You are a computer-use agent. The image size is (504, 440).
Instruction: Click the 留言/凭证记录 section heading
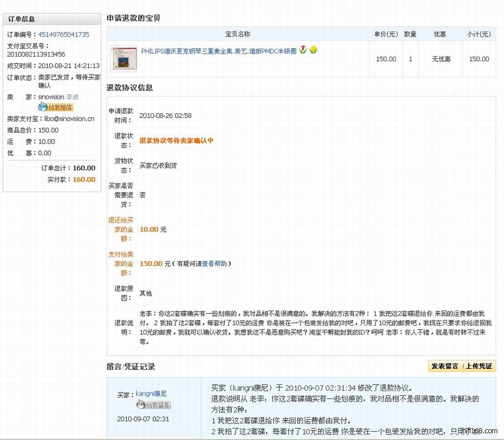(x=130, y=367)
